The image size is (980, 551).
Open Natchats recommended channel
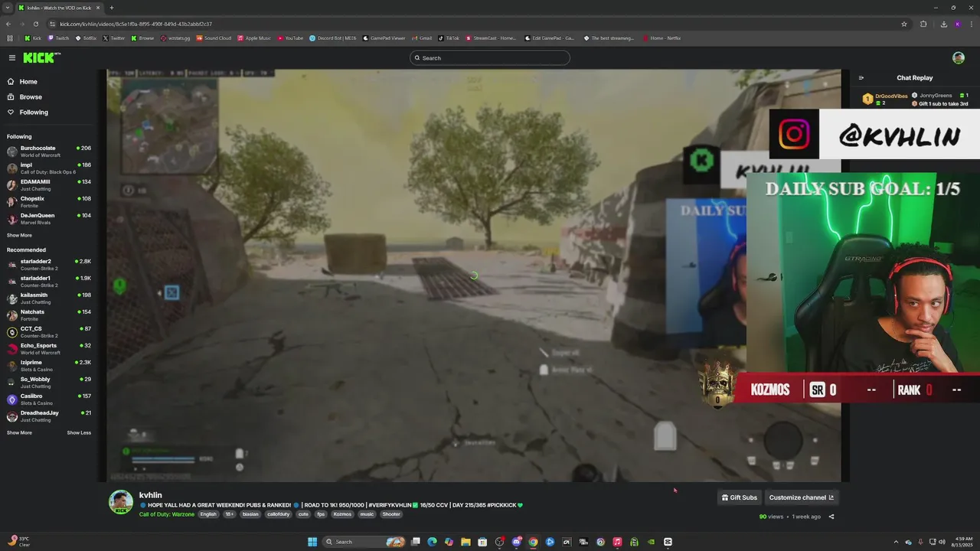point(49,315)
